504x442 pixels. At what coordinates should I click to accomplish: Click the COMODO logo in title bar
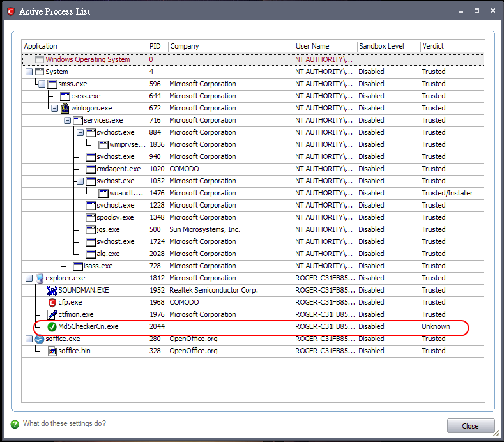click(x=11, y=11)
